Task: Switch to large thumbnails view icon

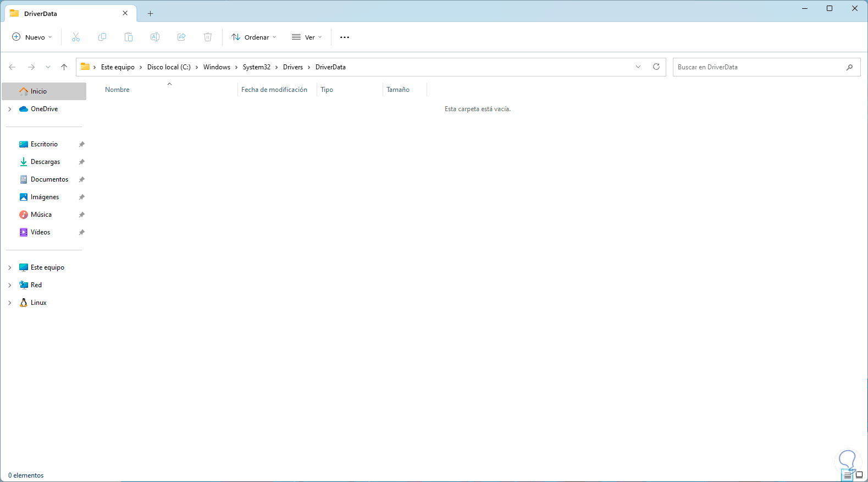Action: (859, 475)
